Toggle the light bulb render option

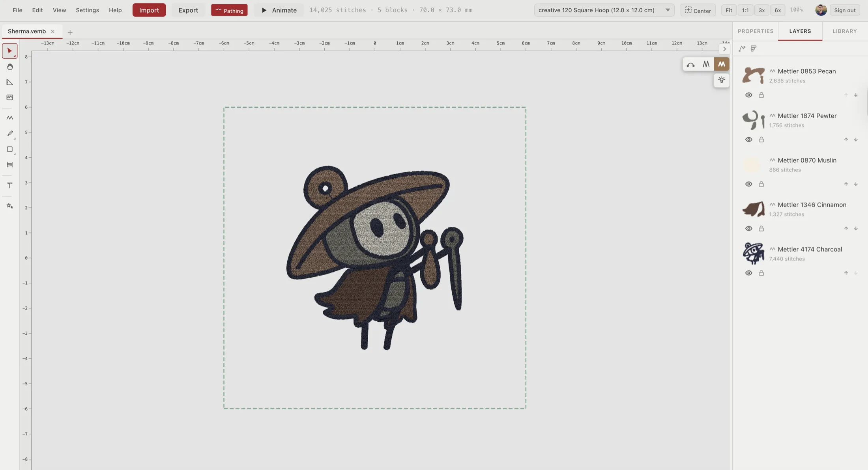pyautogui.click(x=721, y=80)
